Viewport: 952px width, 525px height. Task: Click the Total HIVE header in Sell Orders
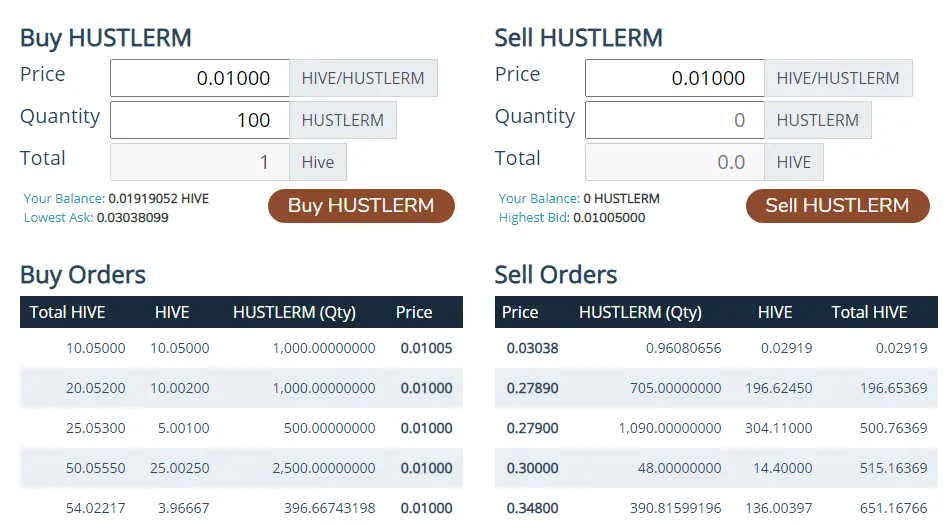pos(869,312)
